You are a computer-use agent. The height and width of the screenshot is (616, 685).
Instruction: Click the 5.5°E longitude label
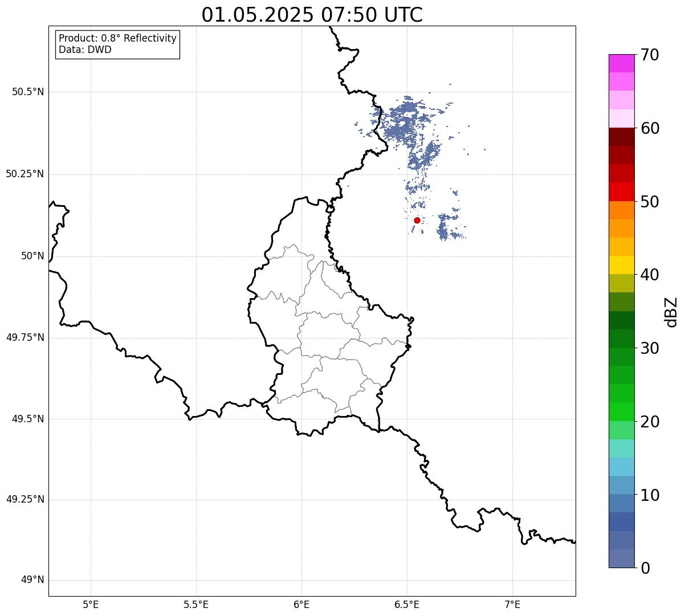(196, 604)
